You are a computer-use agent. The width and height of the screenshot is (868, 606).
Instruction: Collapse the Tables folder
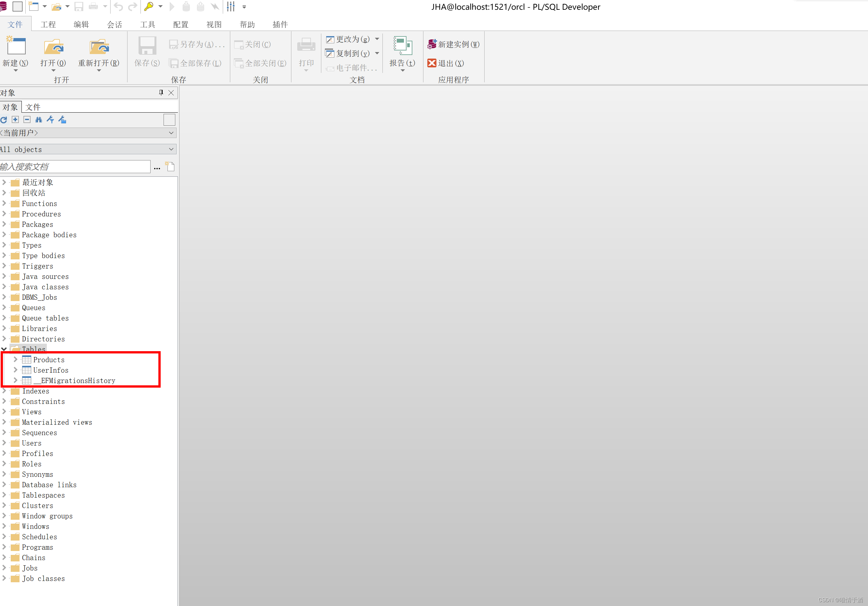click(4, 349)
